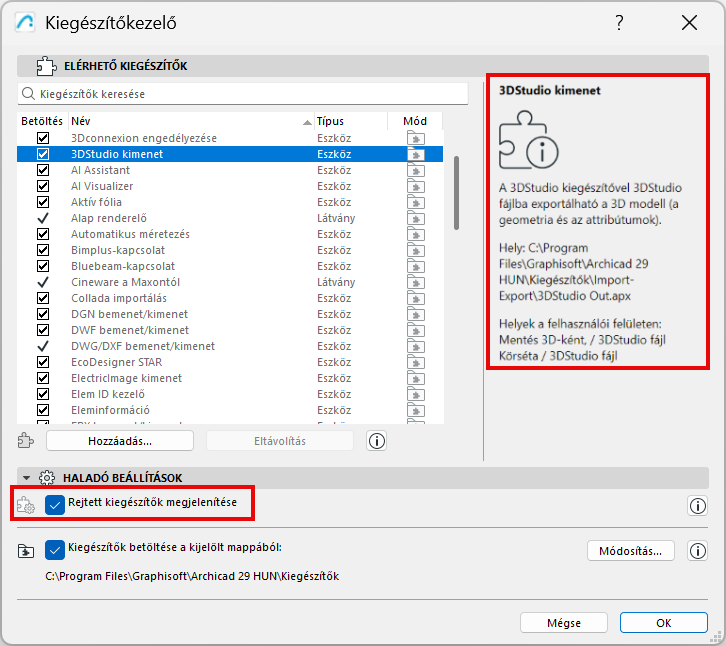Select the Bluebeam-kapcsolat row

[x=230, y=266]
